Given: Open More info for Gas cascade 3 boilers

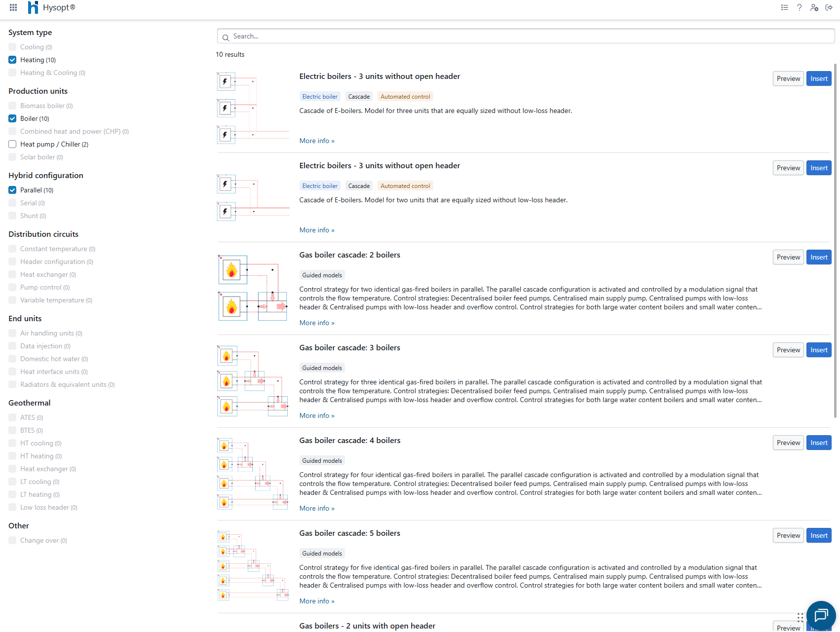Looking at the screenshot, I should pos(317,415).
